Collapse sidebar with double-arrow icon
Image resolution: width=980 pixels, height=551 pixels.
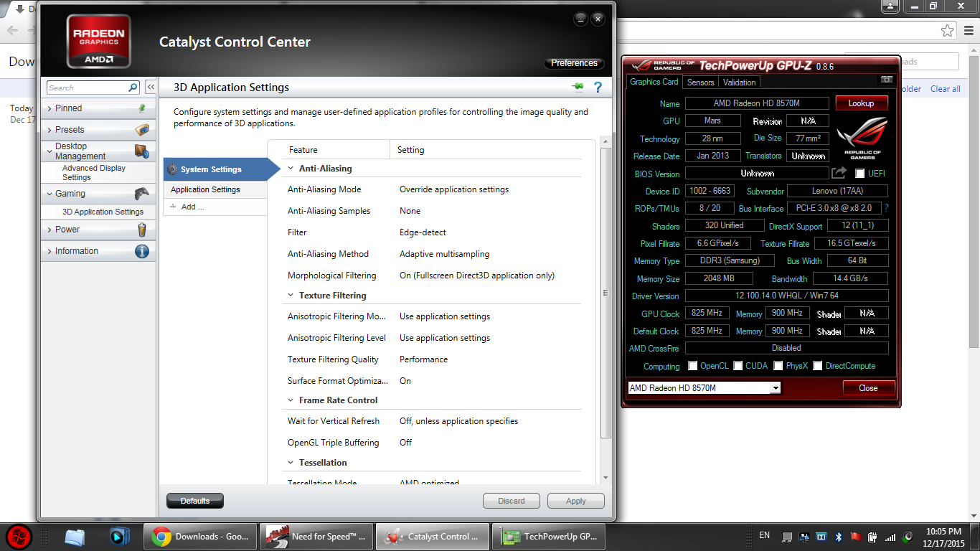pos(151,88)
